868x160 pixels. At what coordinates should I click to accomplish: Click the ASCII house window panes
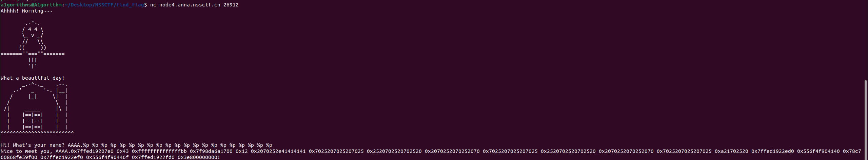(33, 121)
